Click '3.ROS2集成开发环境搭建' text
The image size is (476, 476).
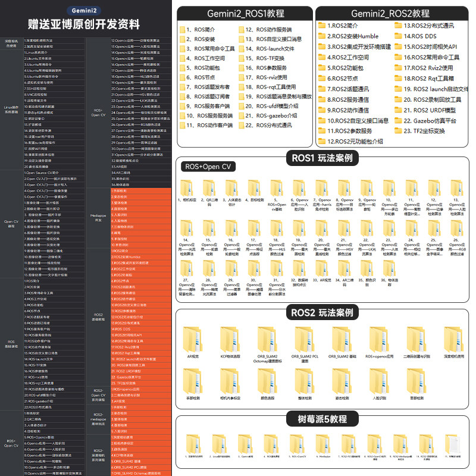pyautogui.click(x=359, y=47)
